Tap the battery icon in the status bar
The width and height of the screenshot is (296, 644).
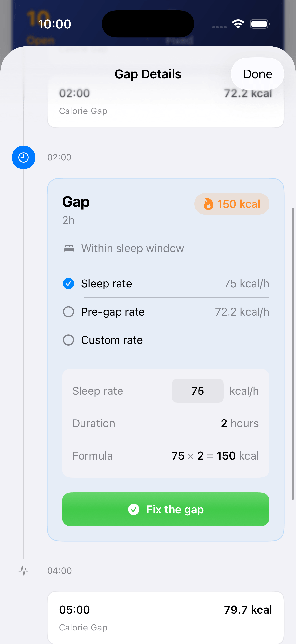(259, 24)
